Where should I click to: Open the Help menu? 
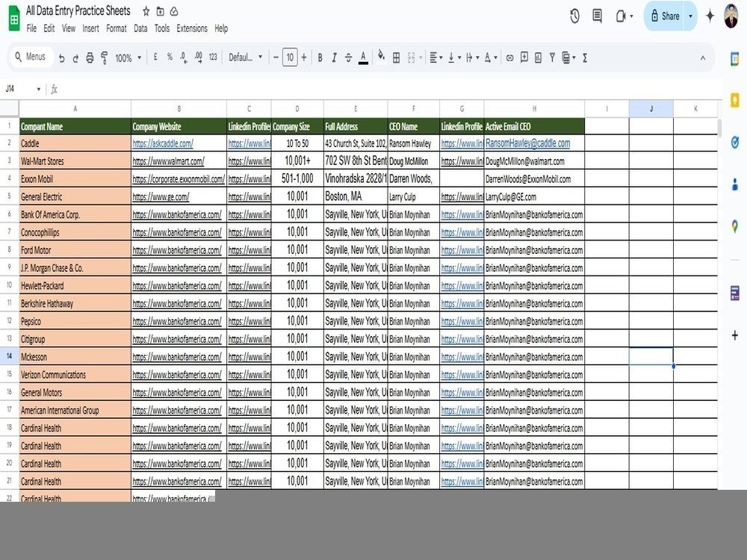point(221,28)
